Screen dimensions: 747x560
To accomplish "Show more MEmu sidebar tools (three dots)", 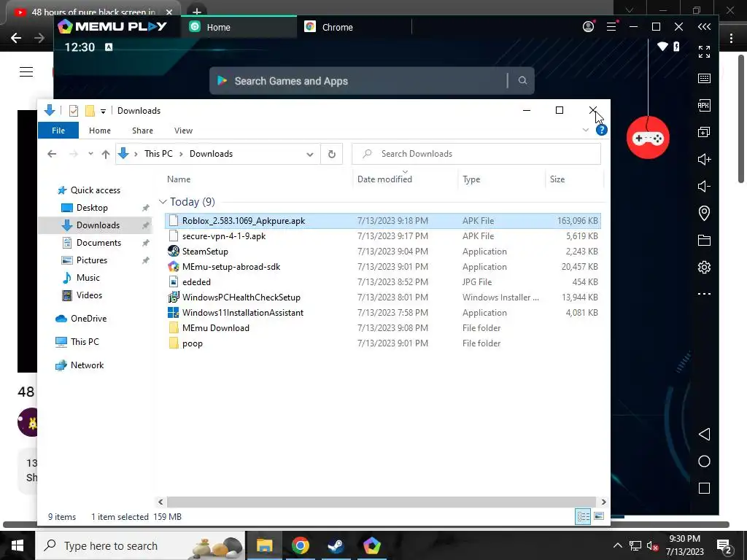I will [x=704, y=294].
